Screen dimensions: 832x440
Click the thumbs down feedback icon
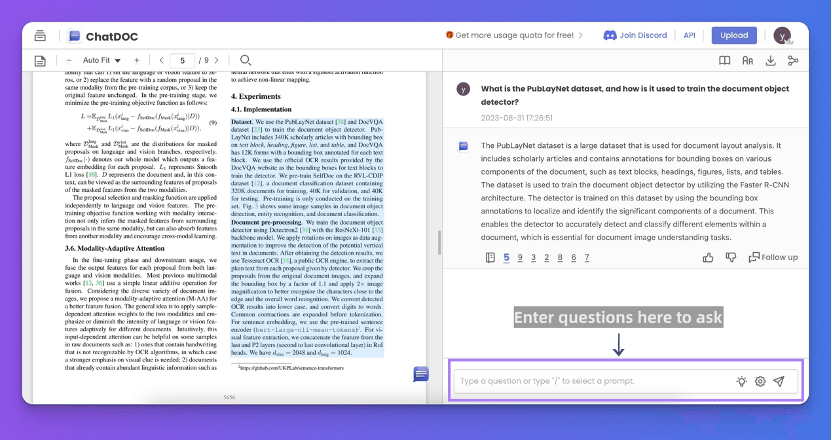(x=730, y=257)
